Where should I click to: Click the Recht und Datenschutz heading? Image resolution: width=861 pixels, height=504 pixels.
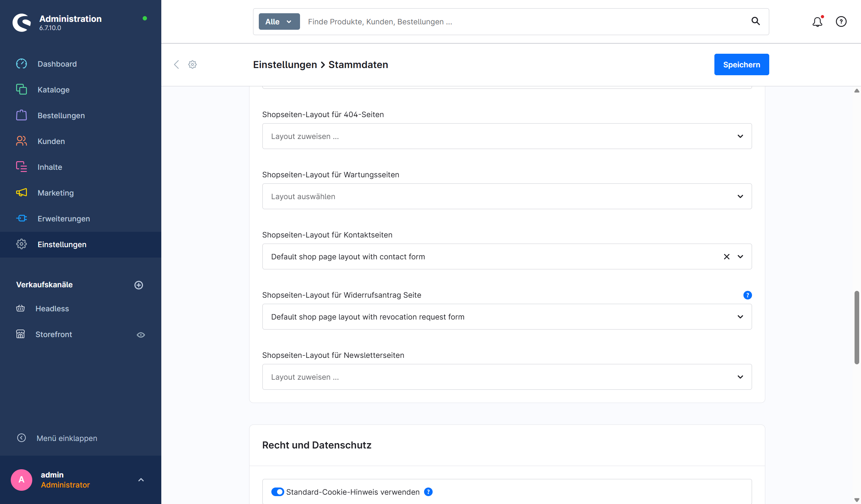pos(317,445)
